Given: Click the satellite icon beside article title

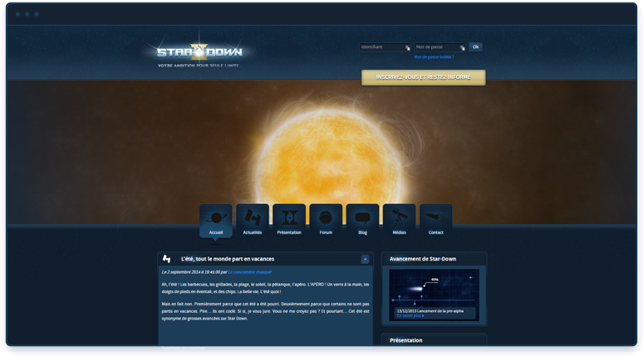Looking at the screenshot, I should pyautogui.click(x=166, y=259).
